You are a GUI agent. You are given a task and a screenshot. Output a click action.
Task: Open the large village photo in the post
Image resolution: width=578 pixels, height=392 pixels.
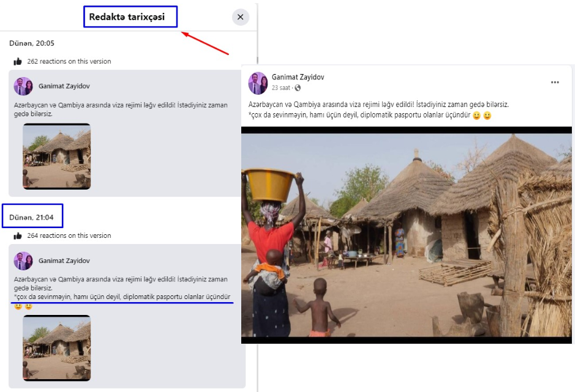[406, 234]
